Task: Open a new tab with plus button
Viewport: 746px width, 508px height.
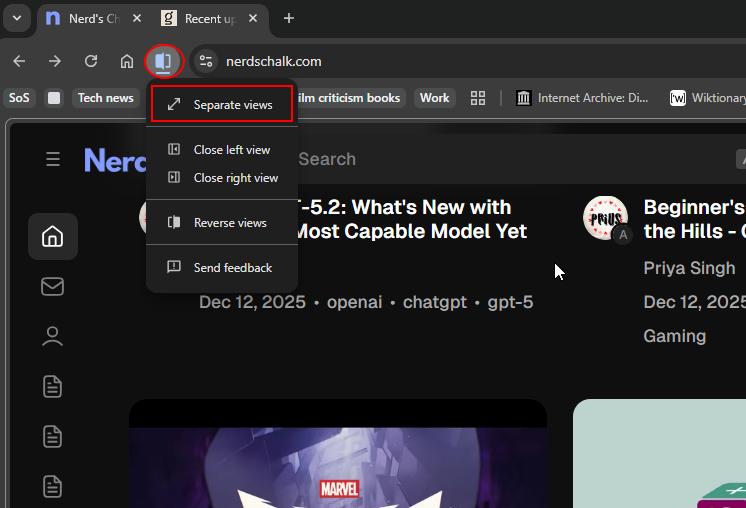Action: coord(289,19)
